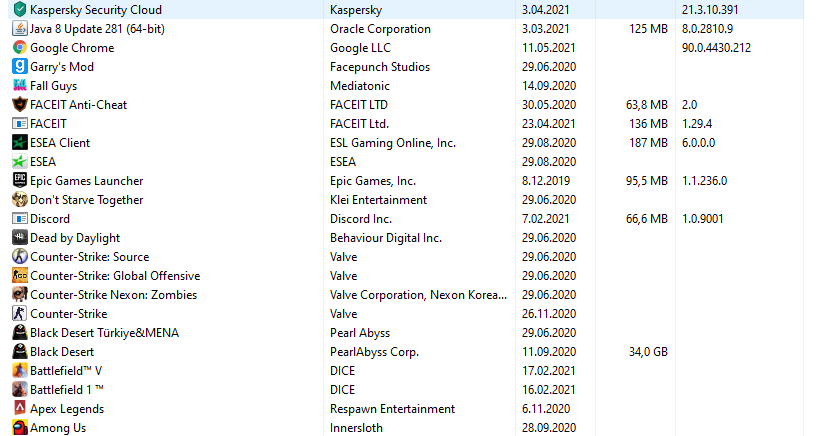Click publisher ESL Gaming Online, Inc.
819x436 pixels.
tap(393, 143)
